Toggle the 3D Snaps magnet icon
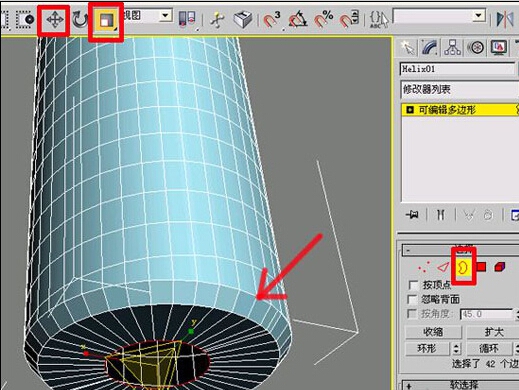The image size is (519, 390). coord(272,19)
